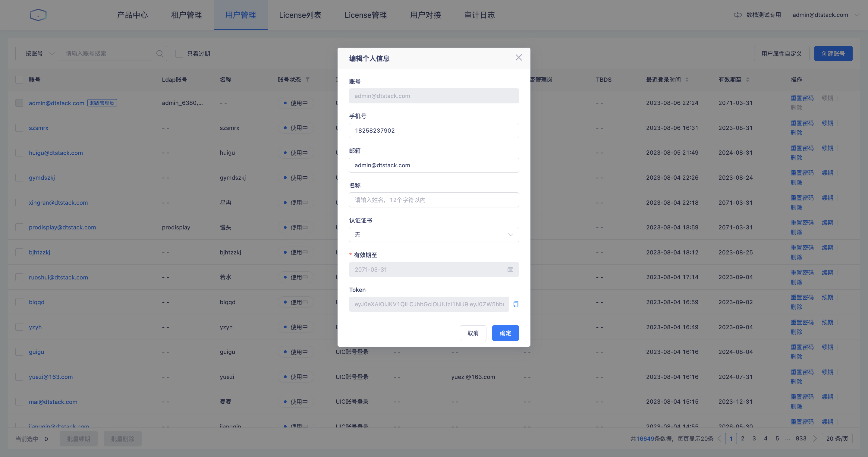Image resolution: width=868 pixels, height=457 pixels.
Task: Open the calendar icon in 有效期至 field
Action: click(510, 269)
